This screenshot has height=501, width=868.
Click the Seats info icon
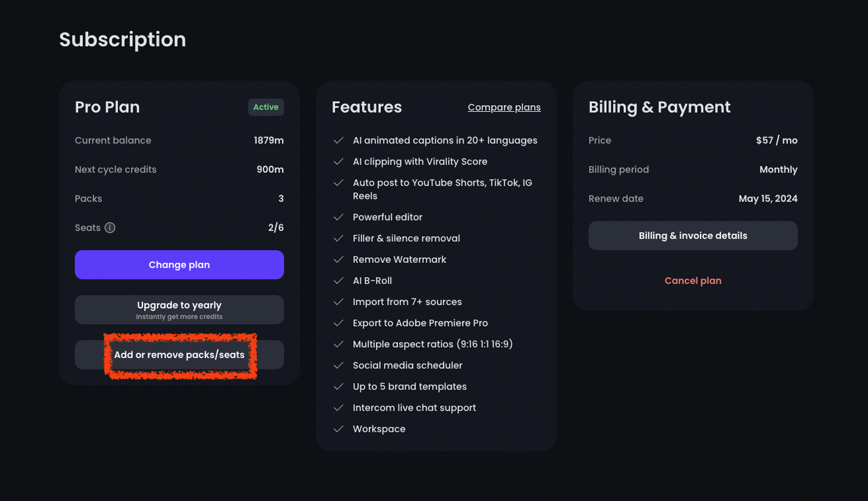(110, 228)
